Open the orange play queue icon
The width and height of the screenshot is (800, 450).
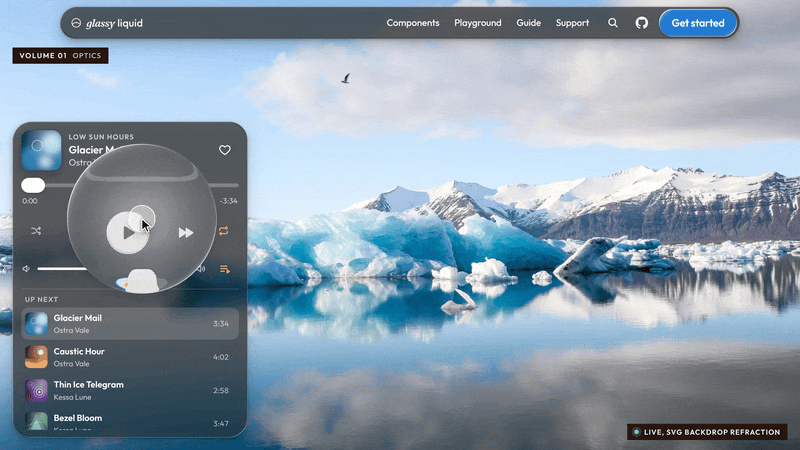[x=224, y=269]
